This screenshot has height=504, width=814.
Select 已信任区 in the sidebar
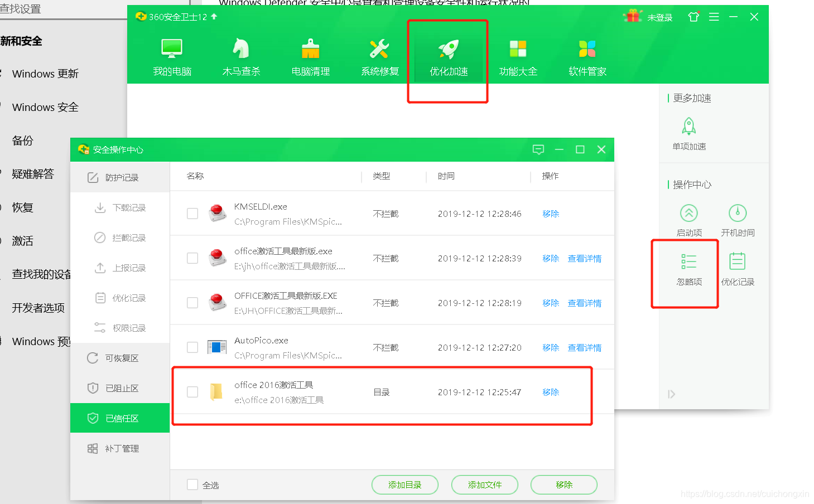coord(120,418)
